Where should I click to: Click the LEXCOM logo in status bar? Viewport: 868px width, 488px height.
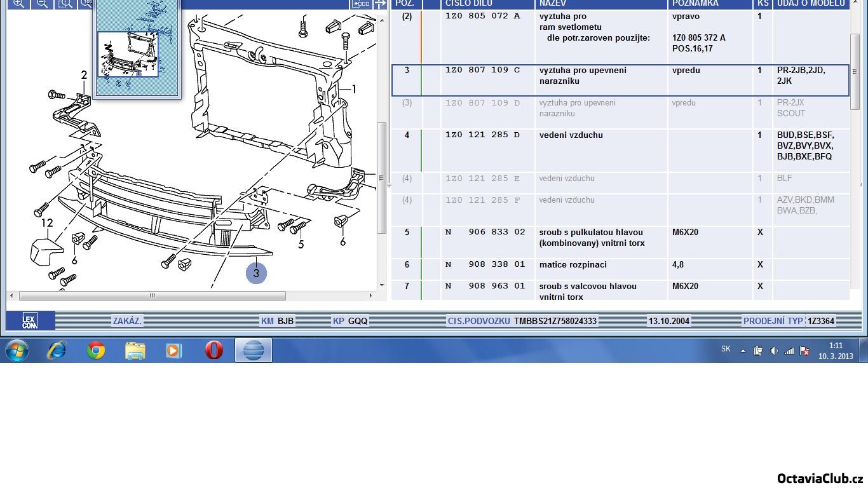30,321
